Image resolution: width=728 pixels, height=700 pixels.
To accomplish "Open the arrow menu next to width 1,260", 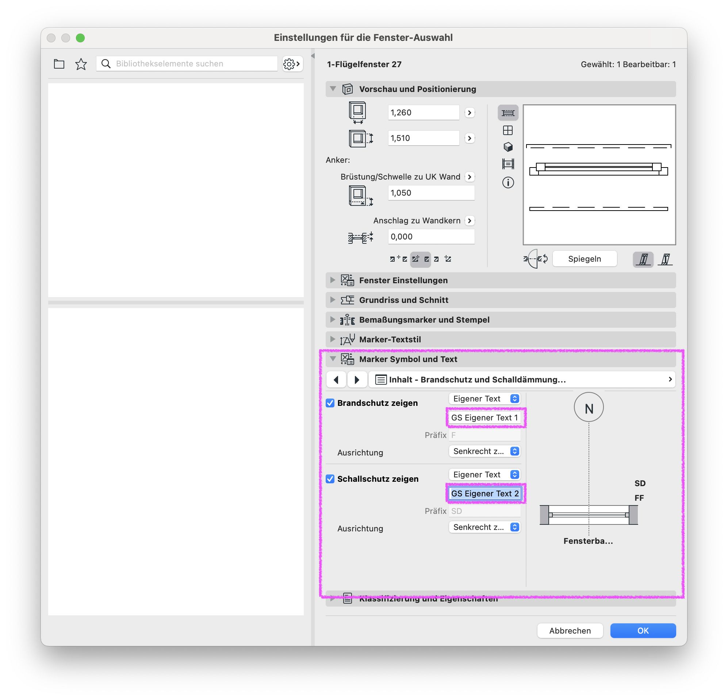I will (470, 113).
